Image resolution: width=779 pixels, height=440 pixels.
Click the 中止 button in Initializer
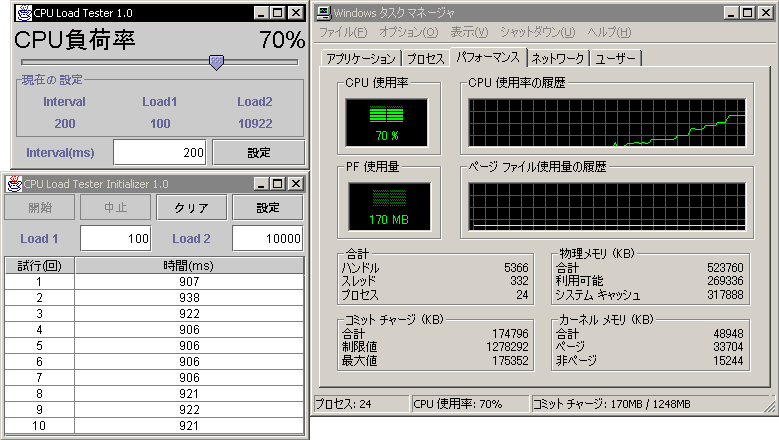(115, 207)
